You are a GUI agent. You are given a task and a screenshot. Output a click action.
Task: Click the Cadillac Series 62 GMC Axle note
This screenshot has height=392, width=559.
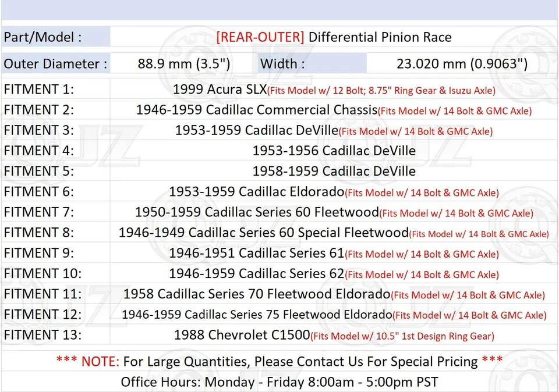[422, 275]
